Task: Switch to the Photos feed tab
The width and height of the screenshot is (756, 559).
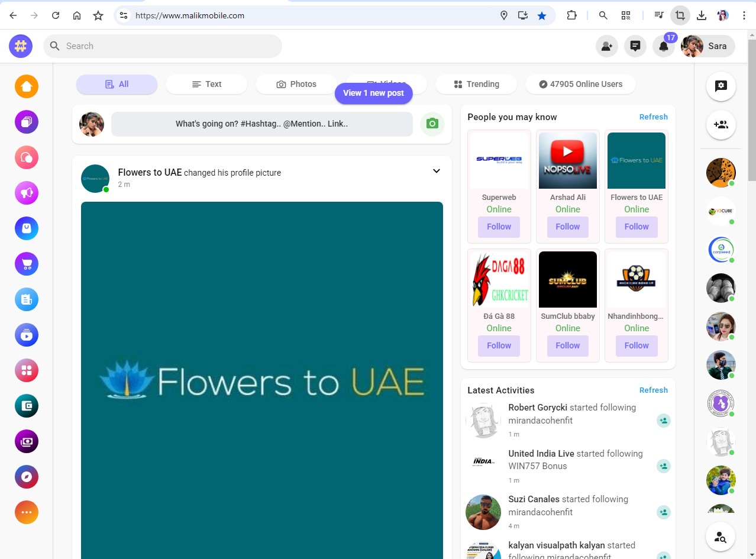Action: pos(296,84)
